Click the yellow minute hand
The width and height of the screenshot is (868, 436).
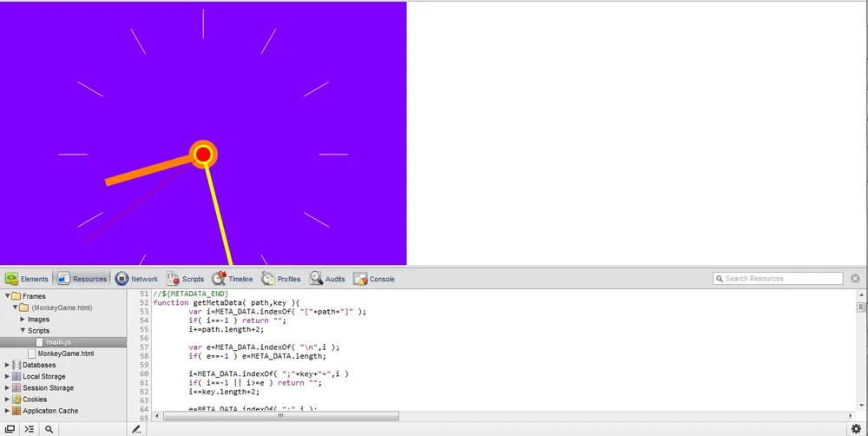coord(218,214)
